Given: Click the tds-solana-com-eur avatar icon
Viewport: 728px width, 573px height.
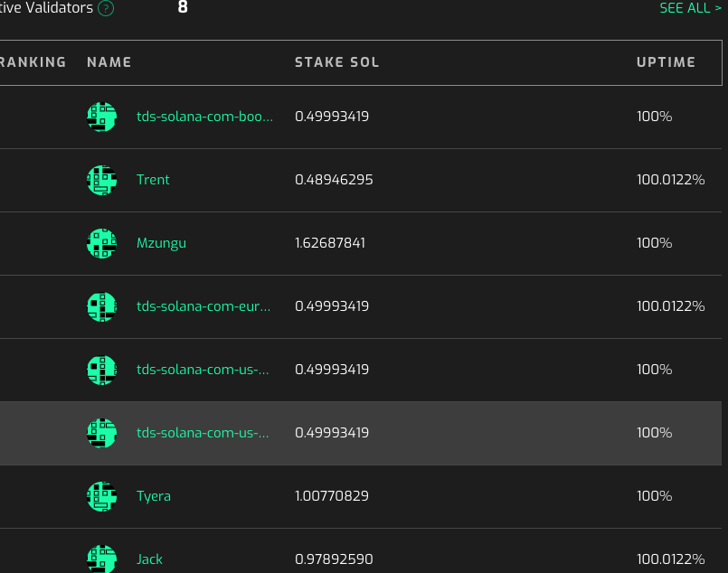Looking at the screenshot, I should [101, 306].
